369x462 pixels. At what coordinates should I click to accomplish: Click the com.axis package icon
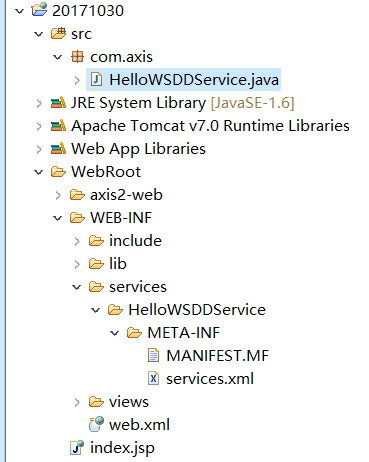point(77,57)
